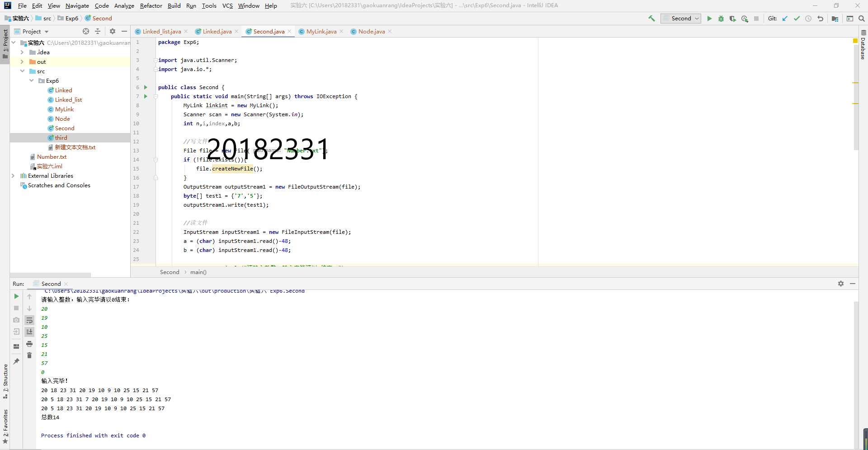Revert changes with rollback icon
Screen dimensions: 868x450
coord(820,19)
